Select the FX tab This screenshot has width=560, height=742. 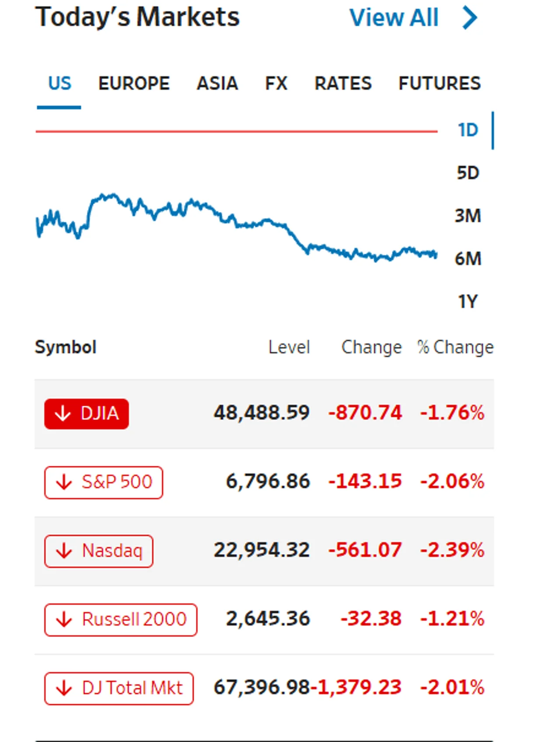coord(276,83)
